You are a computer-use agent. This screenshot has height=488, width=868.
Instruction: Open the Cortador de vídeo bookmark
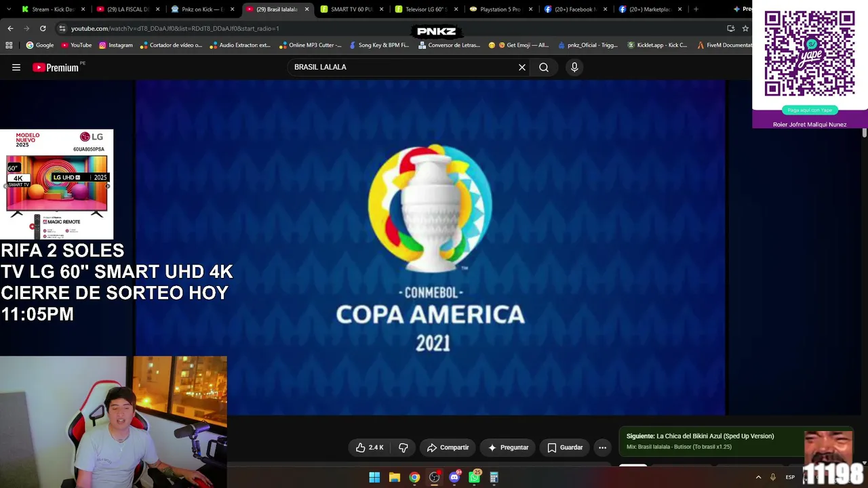[171, 45]
